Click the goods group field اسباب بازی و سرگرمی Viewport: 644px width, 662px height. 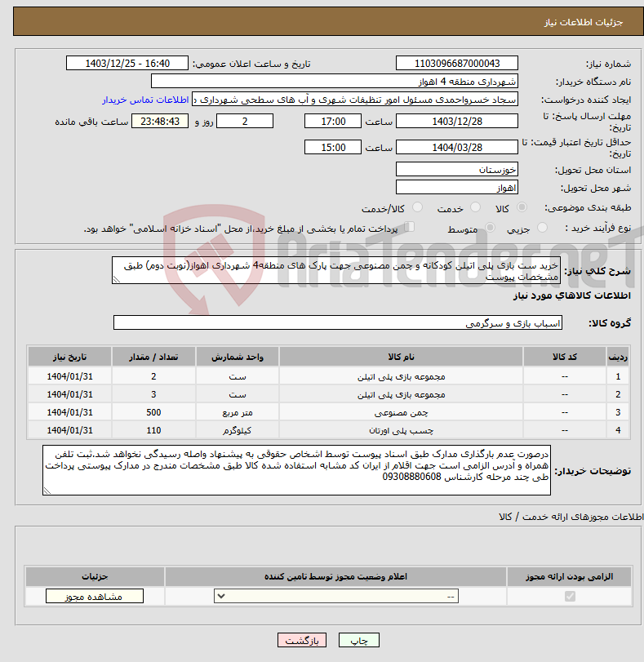tap(338, 322)
